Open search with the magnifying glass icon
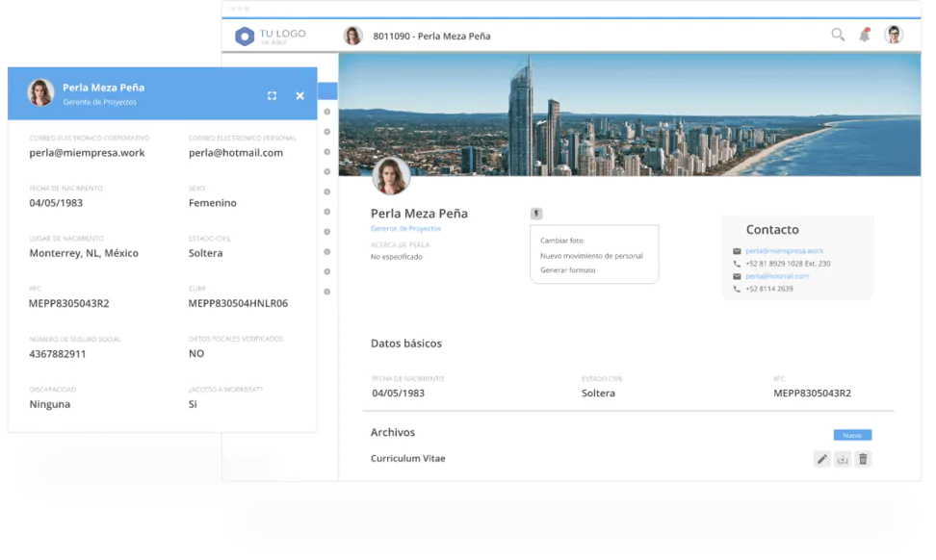 tap(837, 35)
